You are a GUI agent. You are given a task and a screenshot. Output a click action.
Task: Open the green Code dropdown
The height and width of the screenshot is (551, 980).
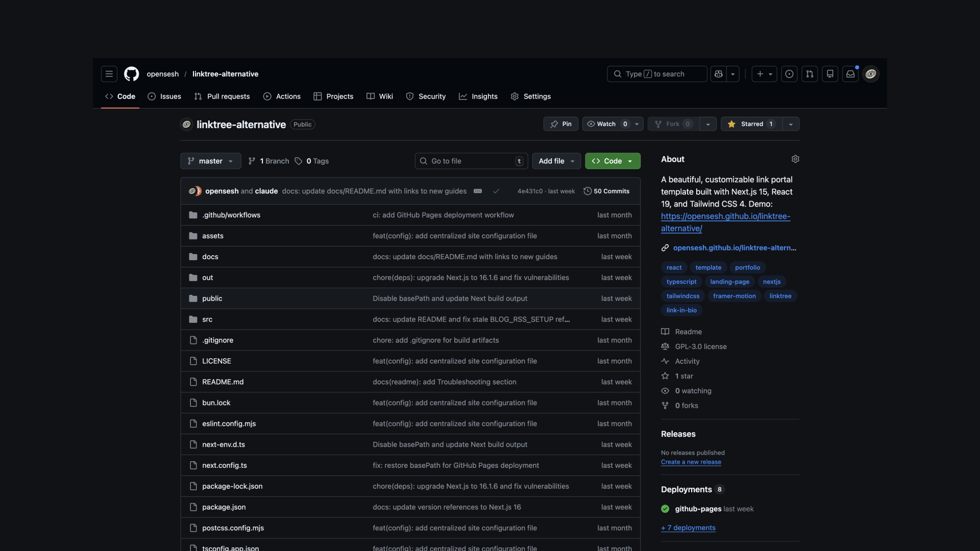[x=612, y=161]
